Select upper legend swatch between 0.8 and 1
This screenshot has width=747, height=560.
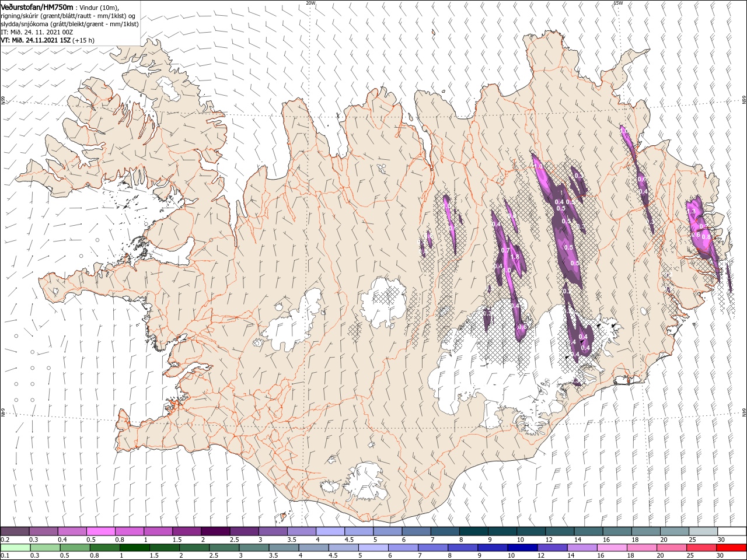[130, 531]
